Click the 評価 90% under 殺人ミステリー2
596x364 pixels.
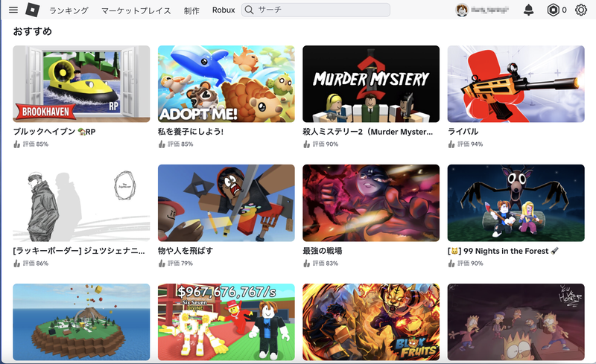325,144
